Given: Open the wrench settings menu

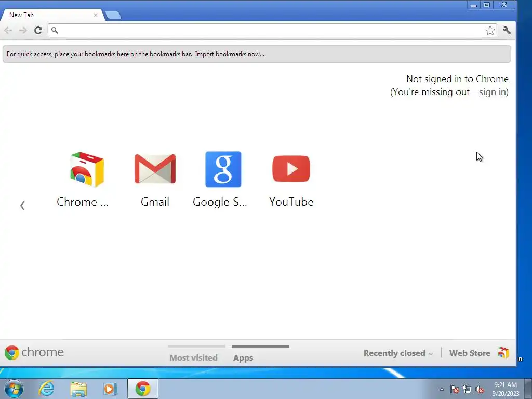Looking at the screenshot, I should (507, 31).
